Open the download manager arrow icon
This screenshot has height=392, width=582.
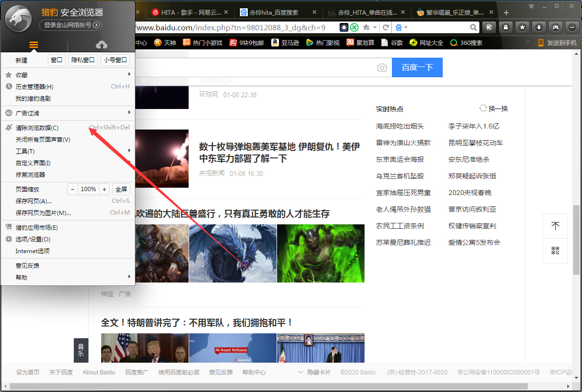(539, 27)
